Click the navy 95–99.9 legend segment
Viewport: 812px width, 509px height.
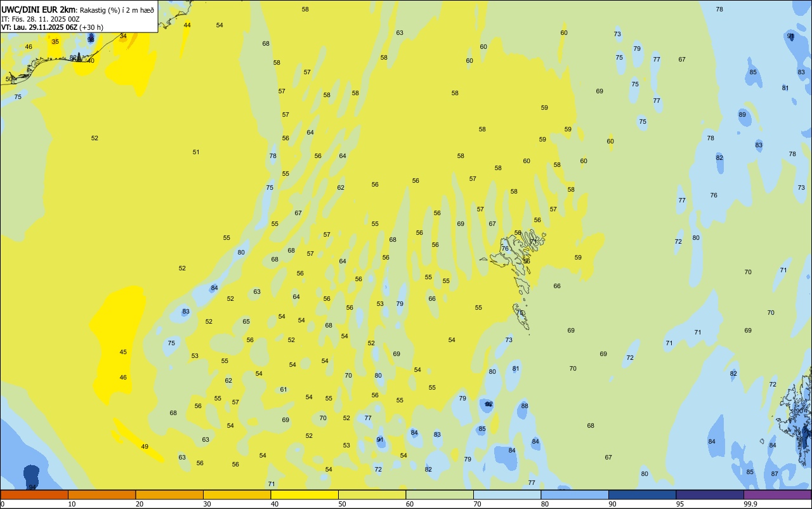(710, 494)
